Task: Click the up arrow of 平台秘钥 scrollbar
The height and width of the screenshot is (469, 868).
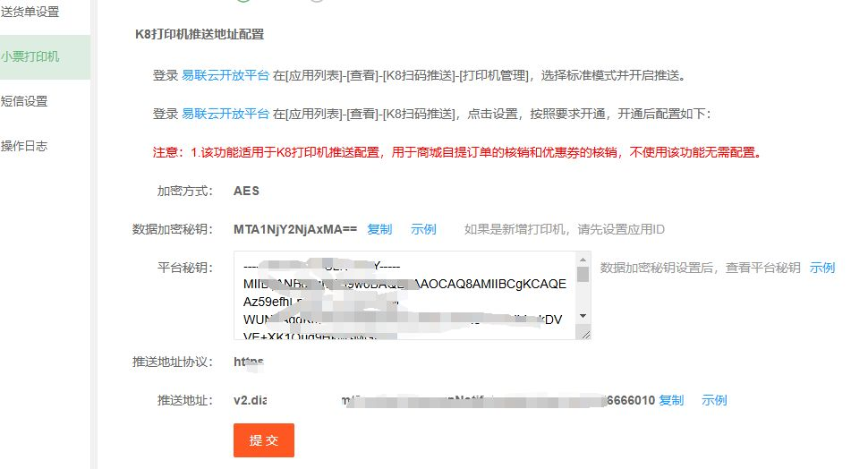Action: 583,260
